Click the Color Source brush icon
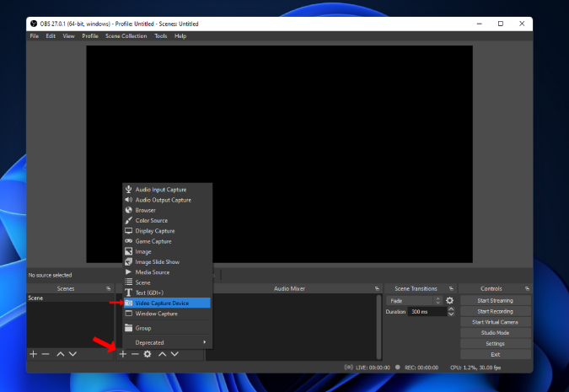Viewport: 569px width, 392px height. [x=128, y=220]
